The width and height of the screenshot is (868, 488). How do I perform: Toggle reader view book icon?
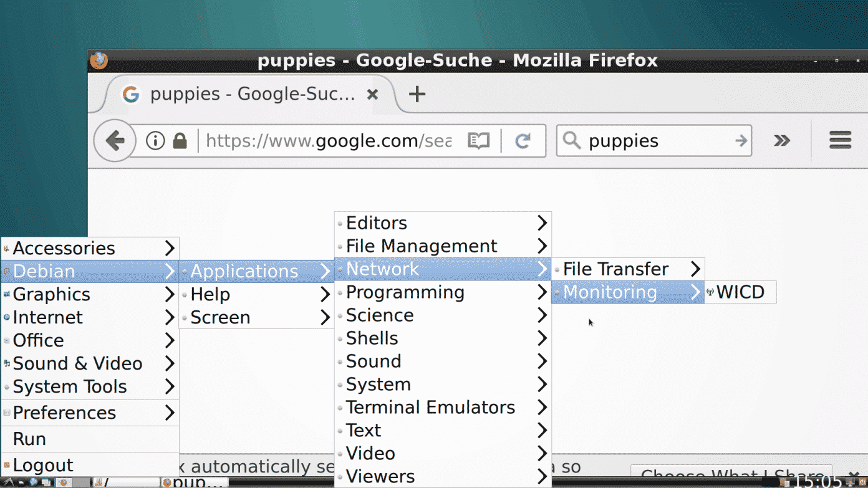[x=478, y=141]
